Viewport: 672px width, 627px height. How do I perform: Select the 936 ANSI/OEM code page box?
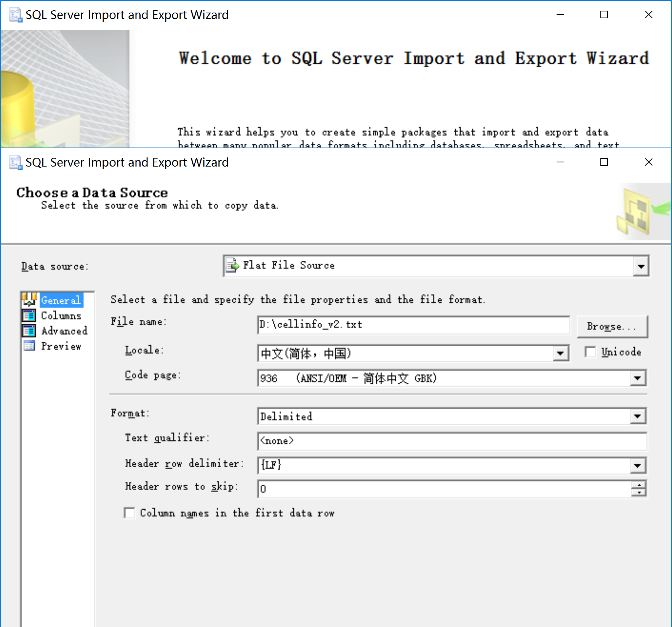(x=452, y=378)
